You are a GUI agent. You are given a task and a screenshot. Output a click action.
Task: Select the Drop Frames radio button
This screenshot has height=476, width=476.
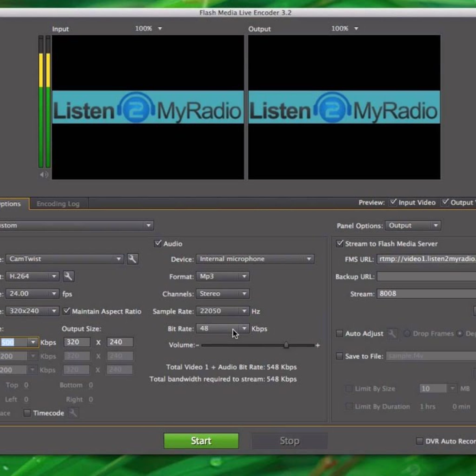[407, 333]
